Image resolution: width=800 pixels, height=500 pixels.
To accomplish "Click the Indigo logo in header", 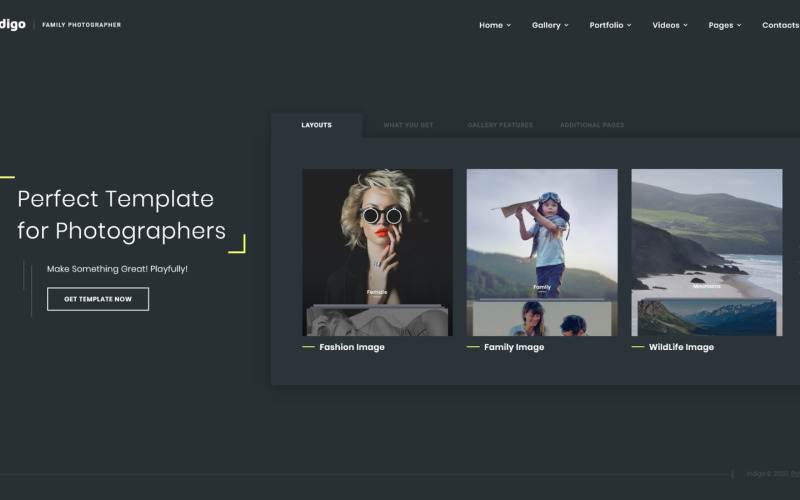I will click(x=13, y=25).
